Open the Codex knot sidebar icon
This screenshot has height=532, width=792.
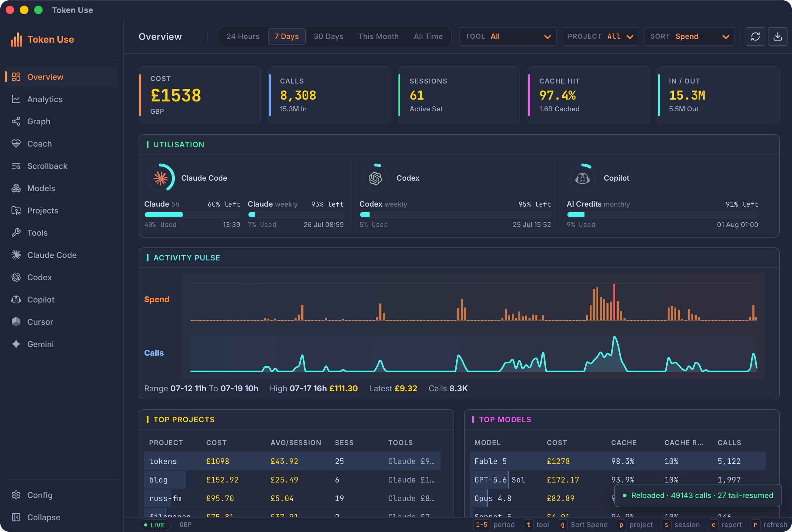[16, 277]
